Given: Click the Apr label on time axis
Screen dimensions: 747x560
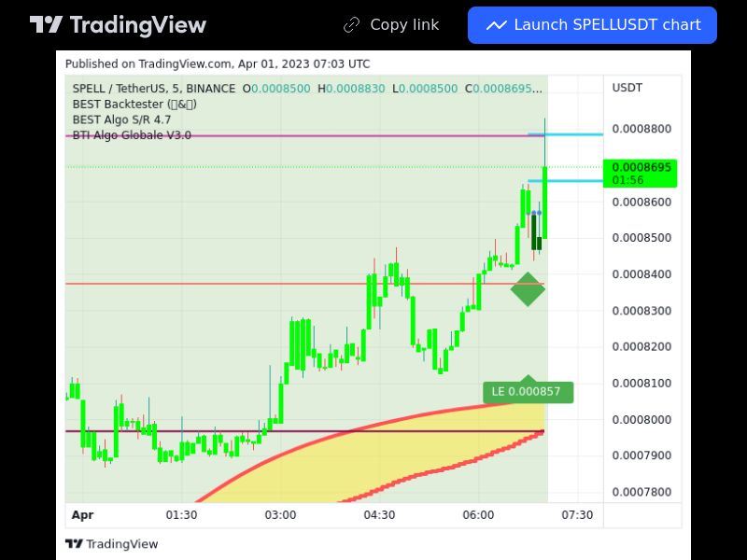Looking at the screenshot, I should pyautogui.click(x=82, y=515).
